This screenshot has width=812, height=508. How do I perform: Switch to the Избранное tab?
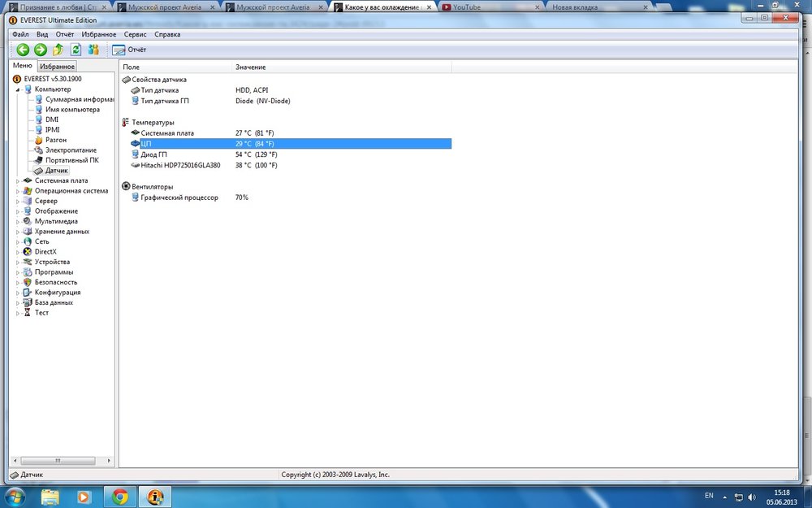coord(57,66)
